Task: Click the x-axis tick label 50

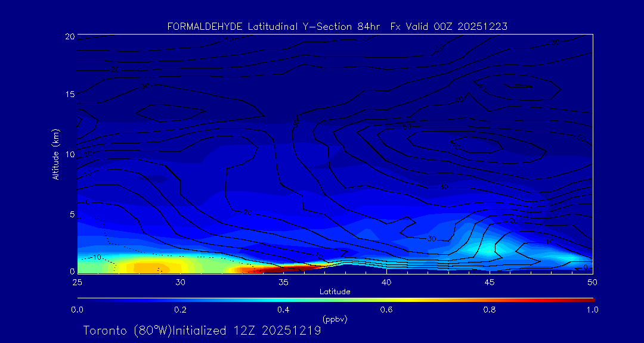Action: coord(592,282)
